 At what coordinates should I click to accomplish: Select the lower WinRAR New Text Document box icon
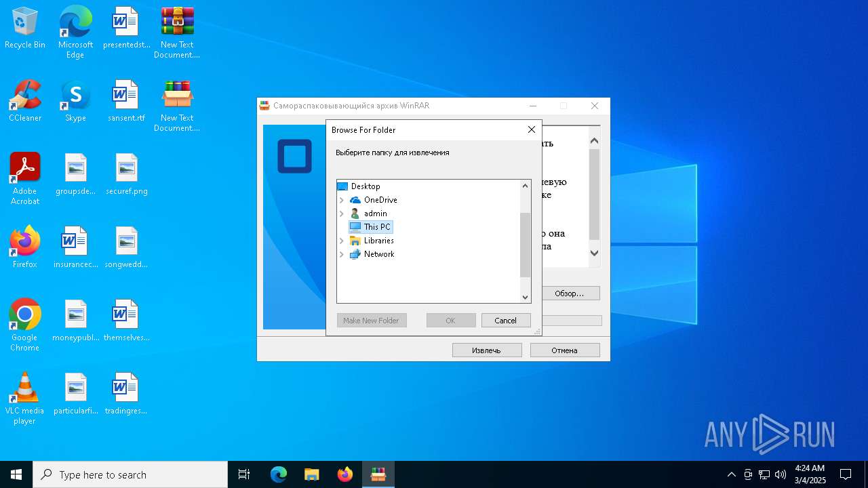pyautogui.click(x=177, y=106)
